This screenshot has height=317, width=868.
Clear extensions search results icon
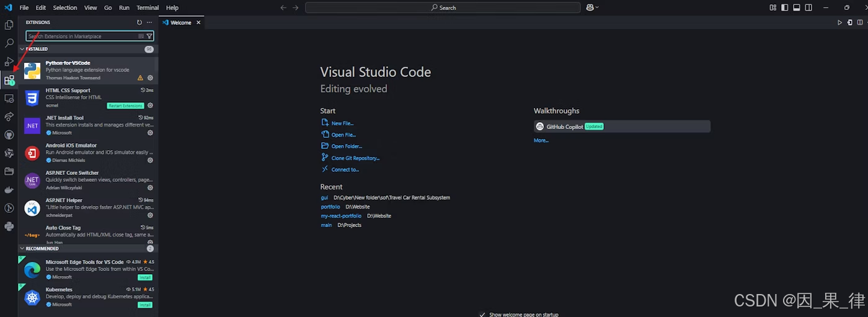[x=141, y=36]
